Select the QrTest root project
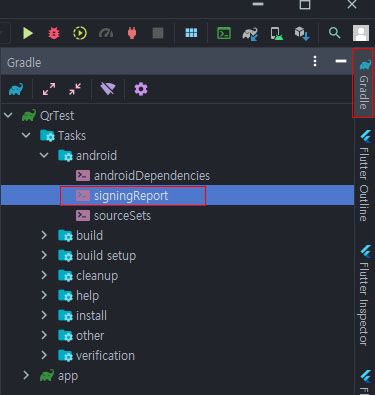 (57, 116)
